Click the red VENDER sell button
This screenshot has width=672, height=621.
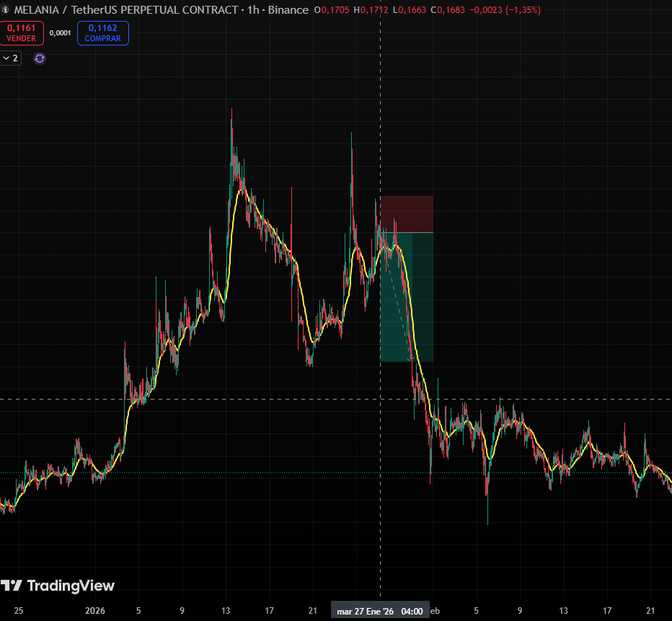coord(22,33)
